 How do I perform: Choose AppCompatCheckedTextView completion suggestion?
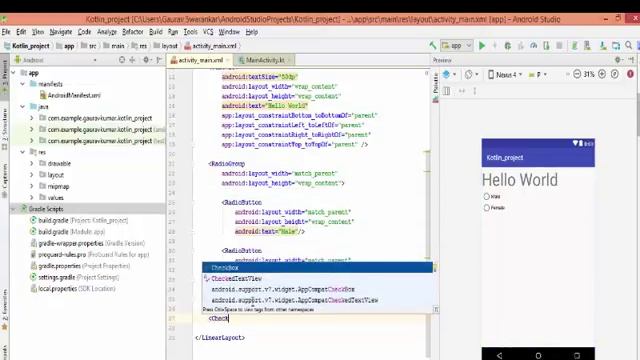pyautogui.click(x=317, y=300)
